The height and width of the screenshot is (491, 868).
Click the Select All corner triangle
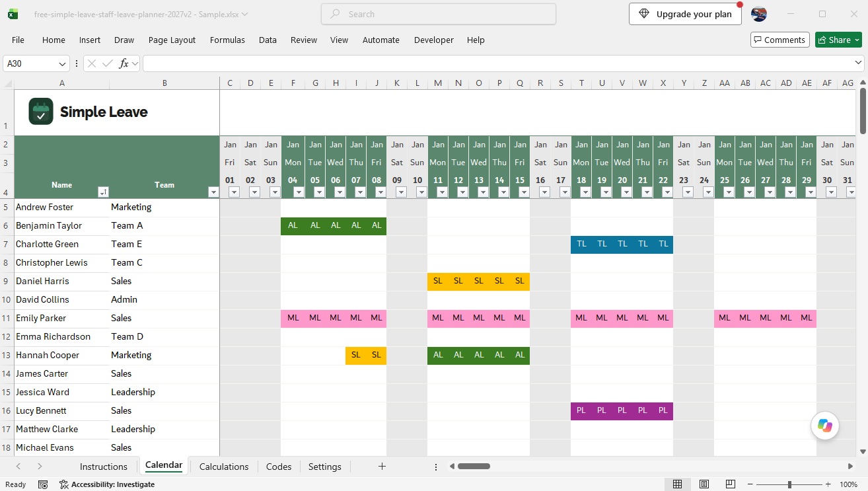tap(9, 83)
